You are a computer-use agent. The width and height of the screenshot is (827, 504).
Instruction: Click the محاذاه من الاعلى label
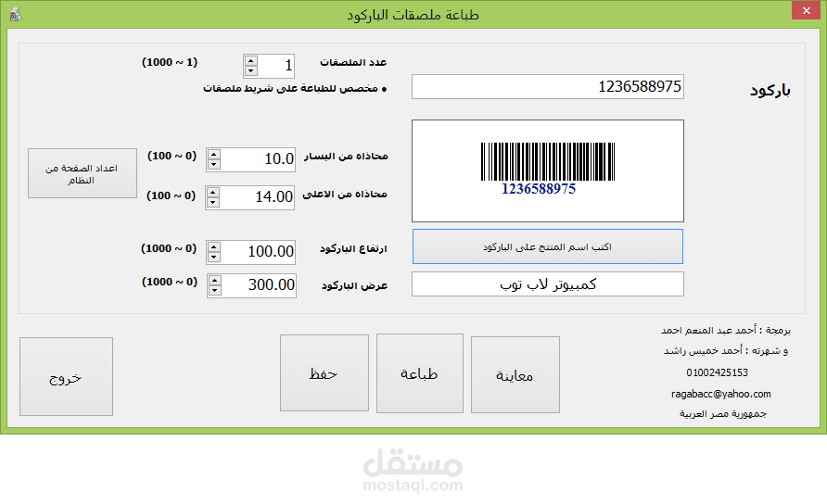pyautogui.click(x=344, y=195)
